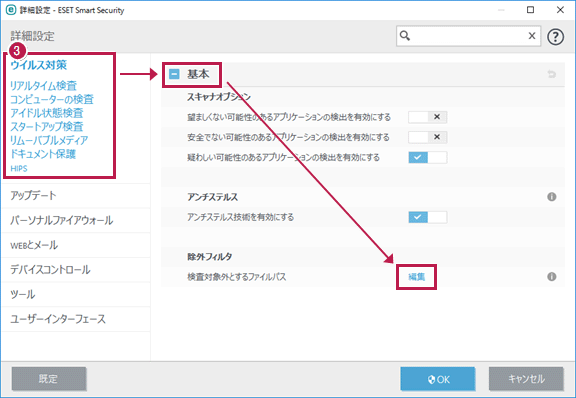
Task: Collapse the 基本 section
Action: pos(174,74)
